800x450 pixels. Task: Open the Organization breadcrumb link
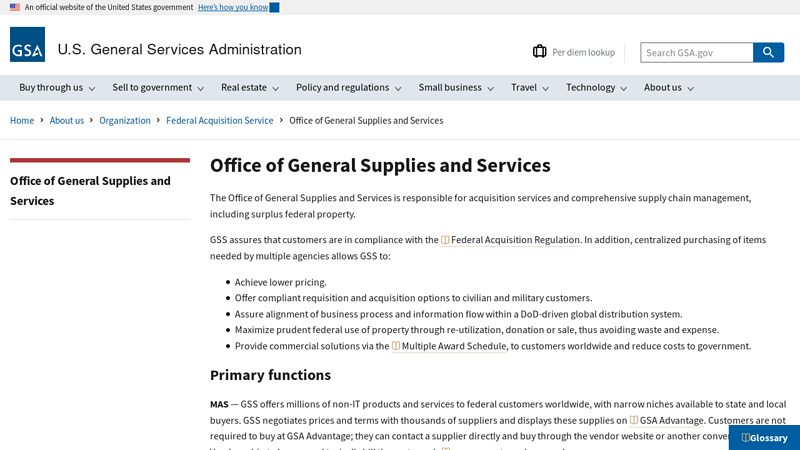coord(125,120)
